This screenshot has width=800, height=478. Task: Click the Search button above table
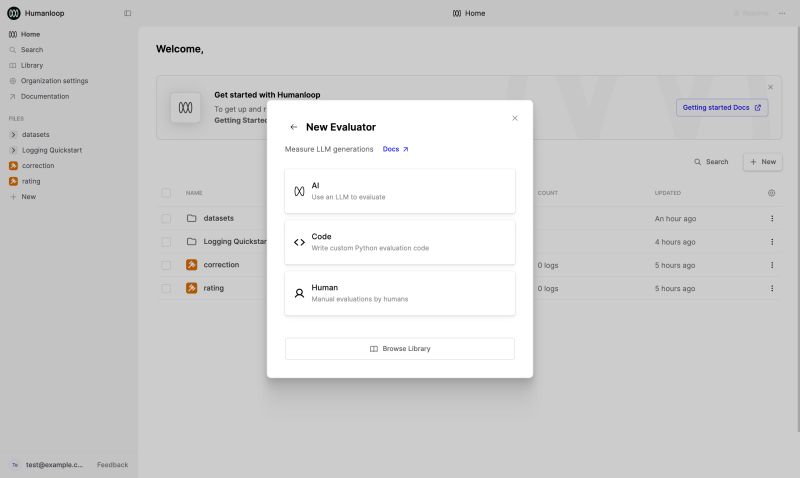[711, 162]
